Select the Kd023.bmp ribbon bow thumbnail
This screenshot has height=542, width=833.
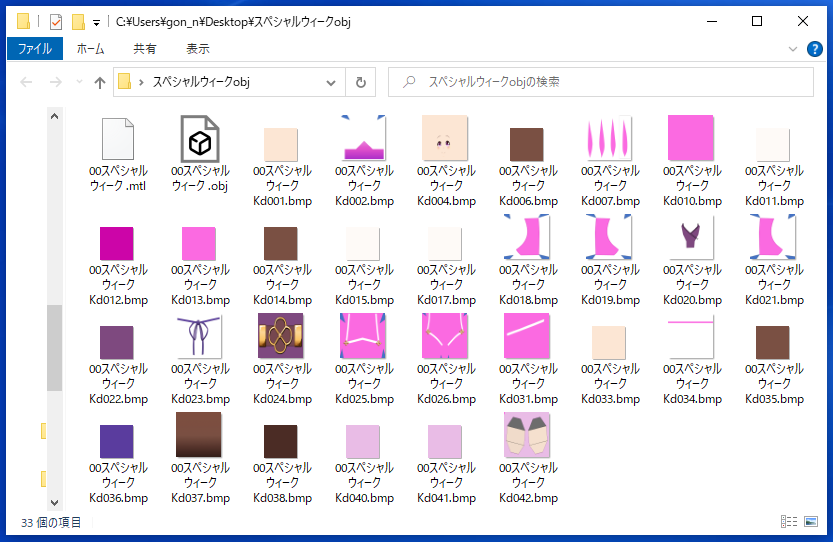(x=199, y=336)
